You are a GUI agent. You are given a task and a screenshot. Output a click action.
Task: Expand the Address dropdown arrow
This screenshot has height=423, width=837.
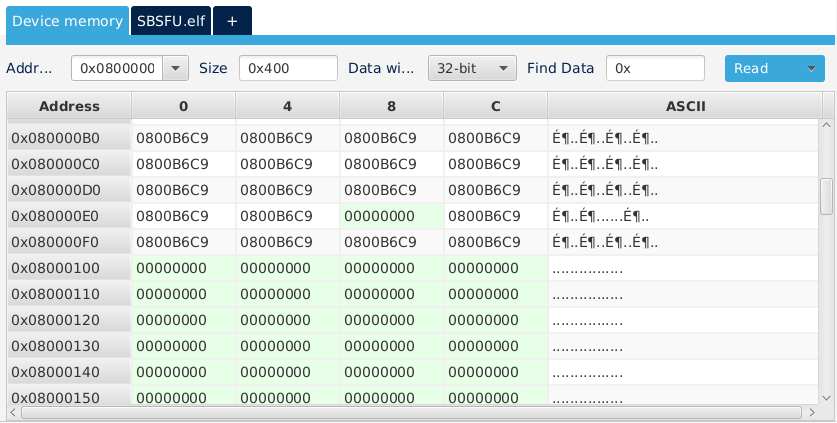176,68
